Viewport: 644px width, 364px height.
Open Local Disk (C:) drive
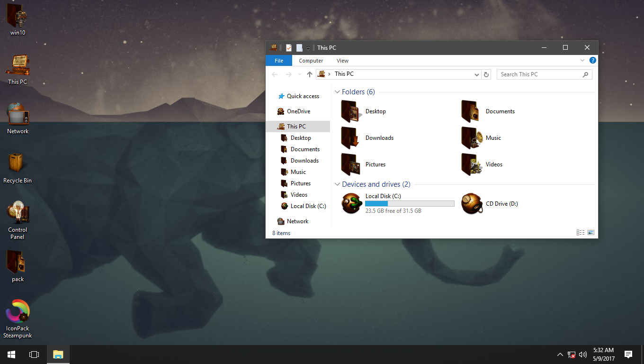point(383,196)
